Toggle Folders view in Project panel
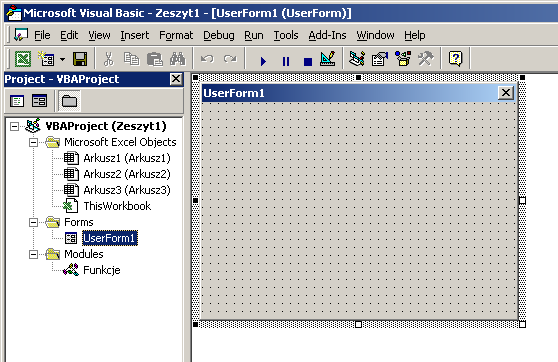Image resolution: width=558 pixels, height=362 pixels. (69, 101)
